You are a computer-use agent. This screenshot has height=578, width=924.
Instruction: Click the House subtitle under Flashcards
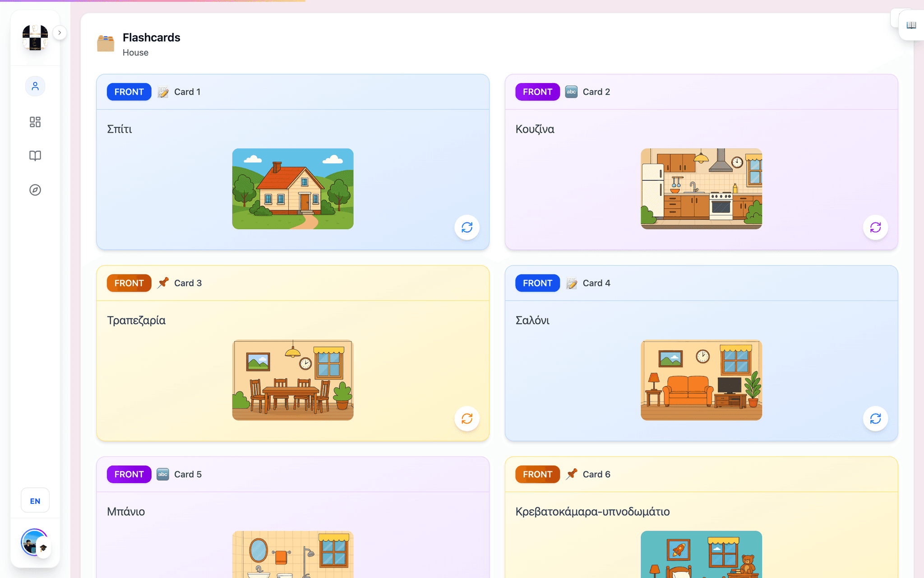tap(135, 52)
